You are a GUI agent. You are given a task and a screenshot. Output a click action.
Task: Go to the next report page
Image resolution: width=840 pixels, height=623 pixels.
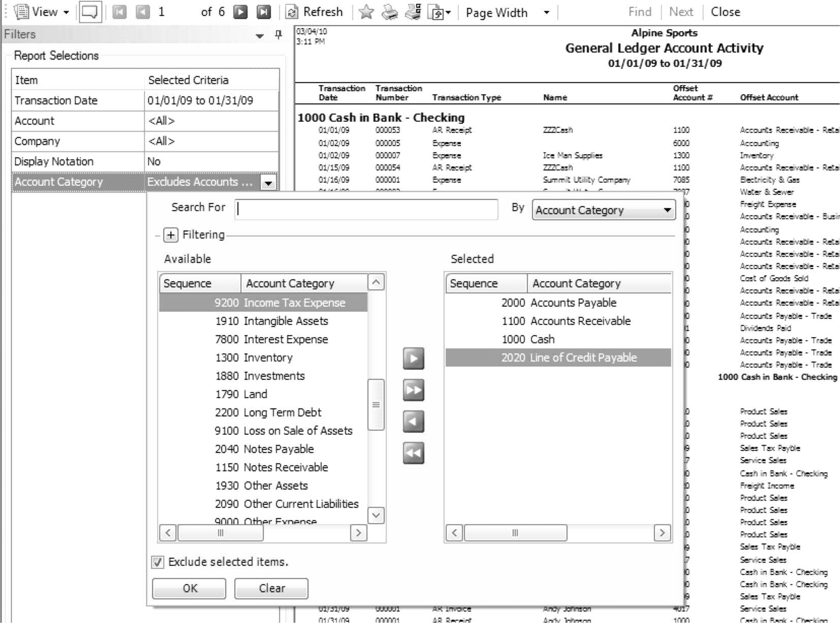240,12
